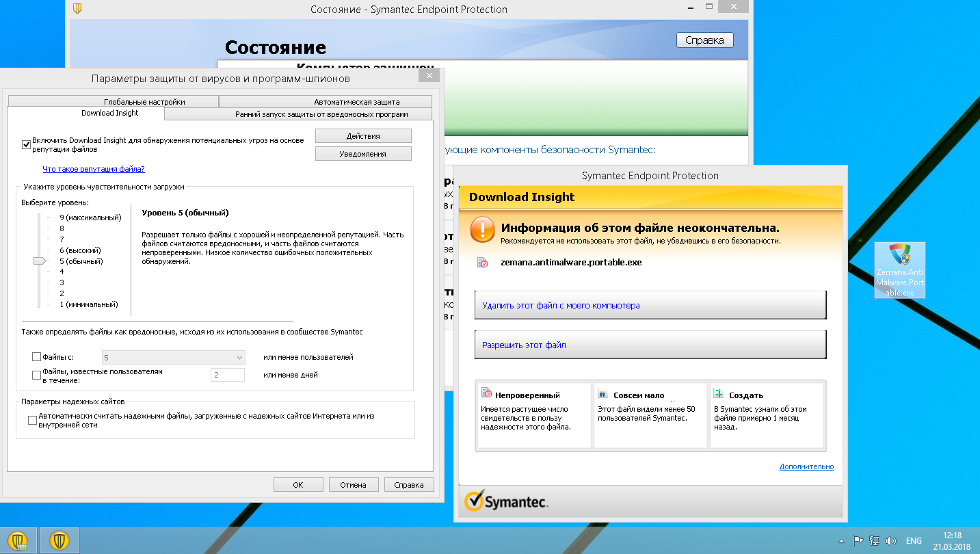
Task: Click the Совсем мало users icon
Action: point(602,394)
